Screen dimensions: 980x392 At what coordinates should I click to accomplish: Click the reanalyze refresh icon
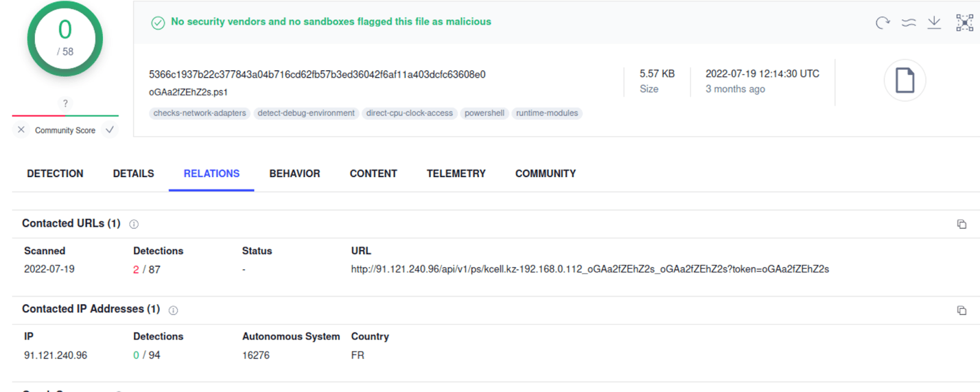click(x=883, y=23)
